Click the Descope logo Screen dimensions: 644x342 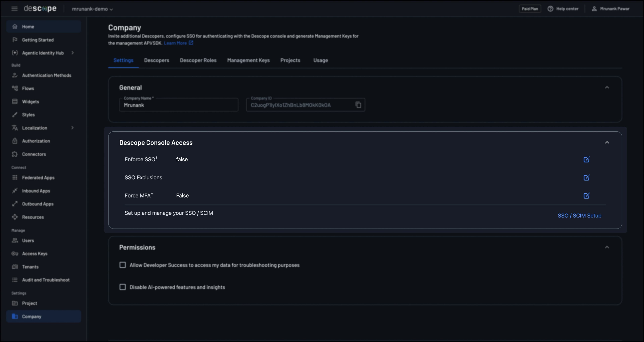coord(40,9)
